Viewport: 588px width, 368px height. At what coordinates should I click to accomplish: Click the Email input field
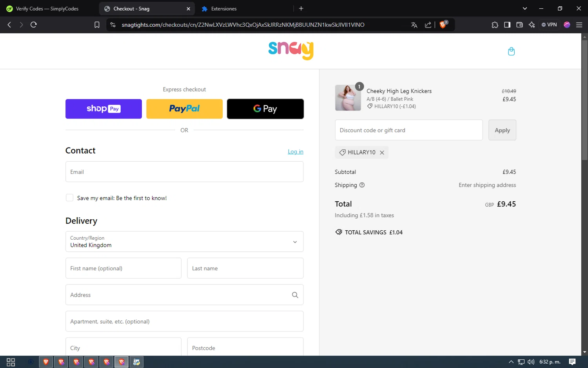(184, 172)
